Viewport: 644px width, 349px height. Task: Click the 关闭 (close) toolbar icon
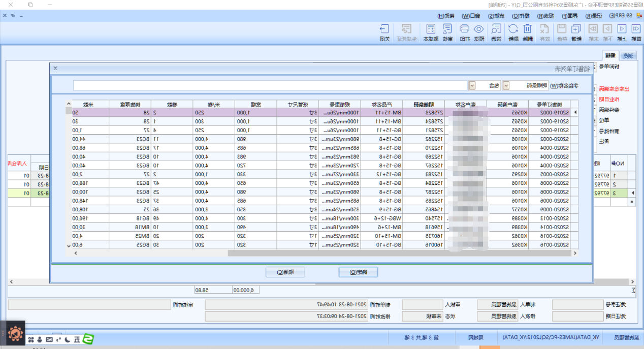(x=384, y=32)
